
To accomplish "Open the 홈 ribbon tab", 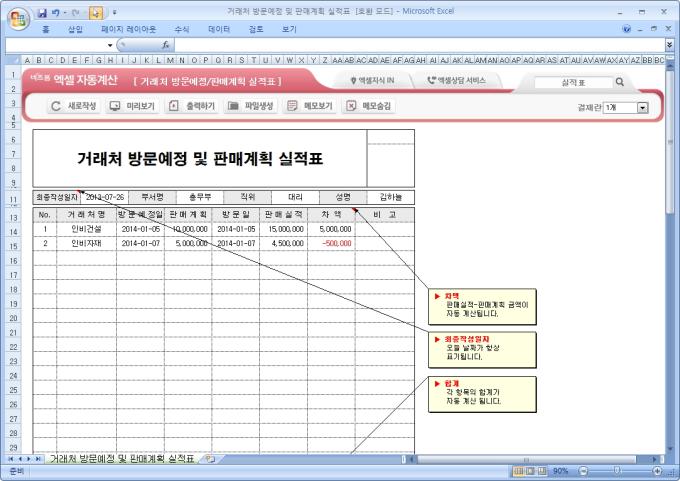I will point(46,29).
